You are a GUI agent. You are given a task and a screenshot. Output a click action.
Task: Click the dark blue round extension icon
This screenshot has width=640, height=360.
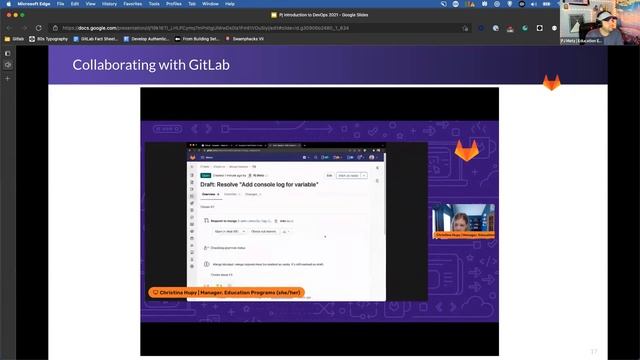click(x=481, y=28)
